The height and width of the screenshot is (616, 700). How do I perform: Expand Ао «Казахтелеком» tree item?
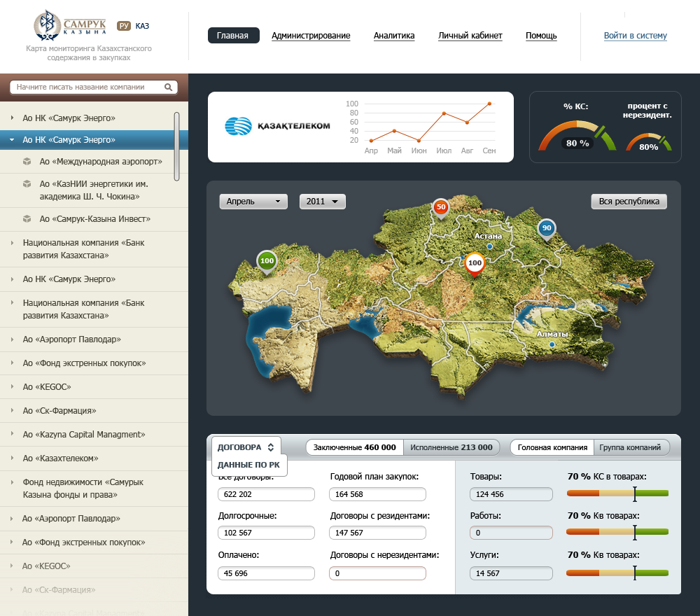pyautogui.click(x=12, y=458)
